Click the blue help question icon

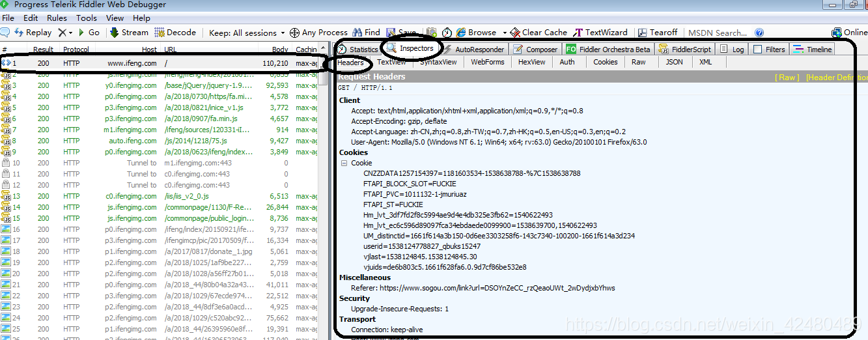tap(759, 33)
